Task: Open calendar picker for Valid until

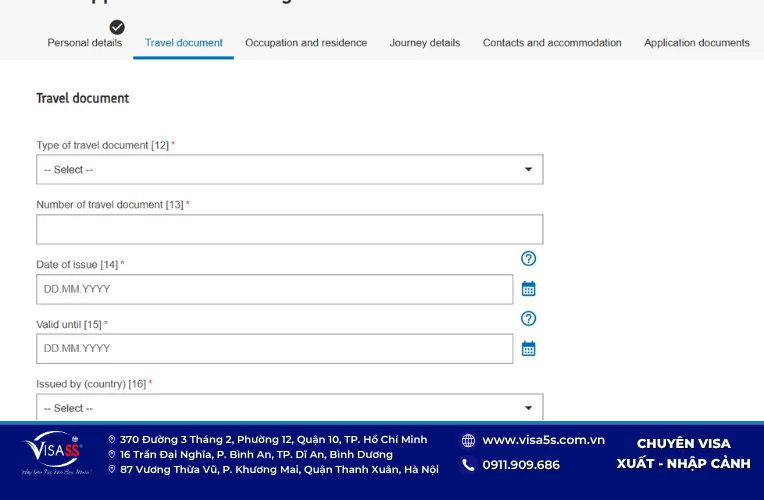Action: [x=529, y=348]
